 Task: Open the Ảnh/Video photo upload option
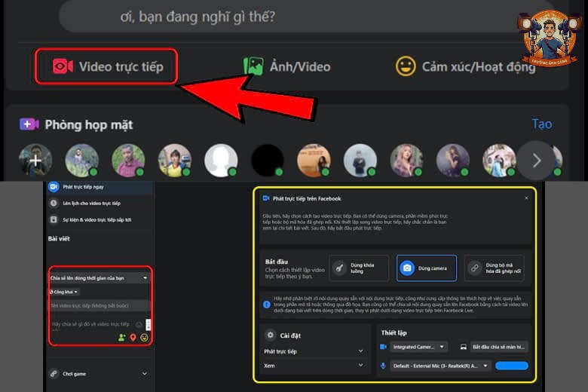pos(287,66)
